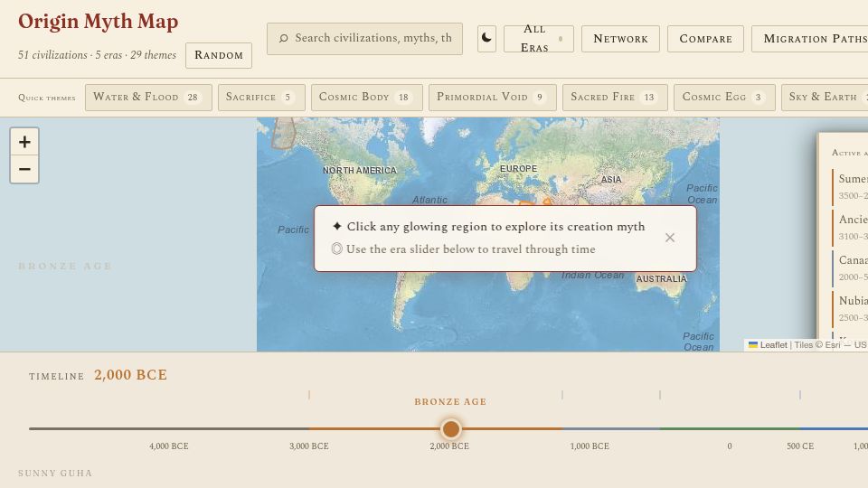Jump to 3,000 BCE on timeline
The height and width of the screenshot is (488, 868).
(x=309, y=446)
